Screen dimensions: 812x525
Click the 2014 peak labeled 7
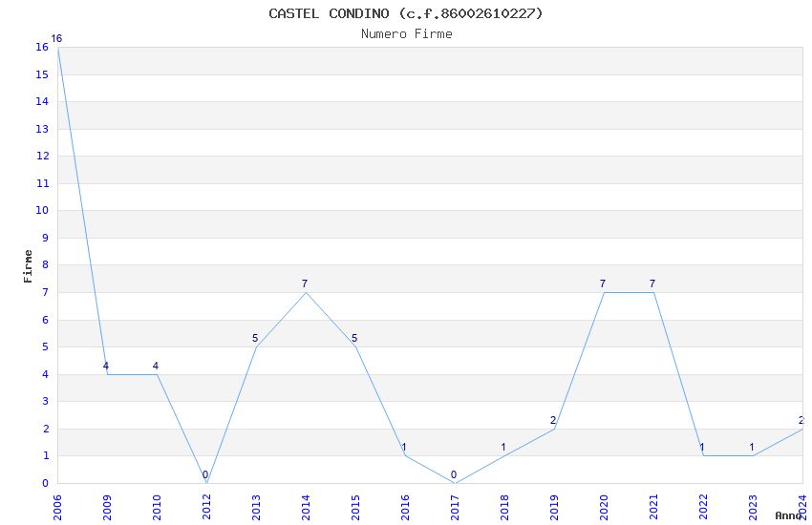[x=305, y=283]
